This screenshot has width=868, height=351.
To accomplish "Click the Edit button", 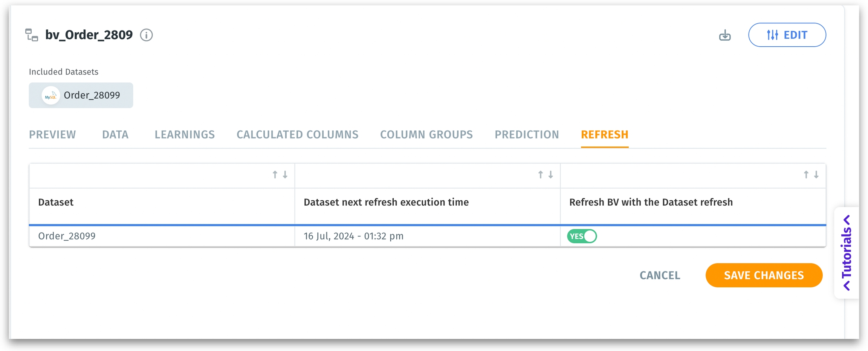I will pos(787,35).
